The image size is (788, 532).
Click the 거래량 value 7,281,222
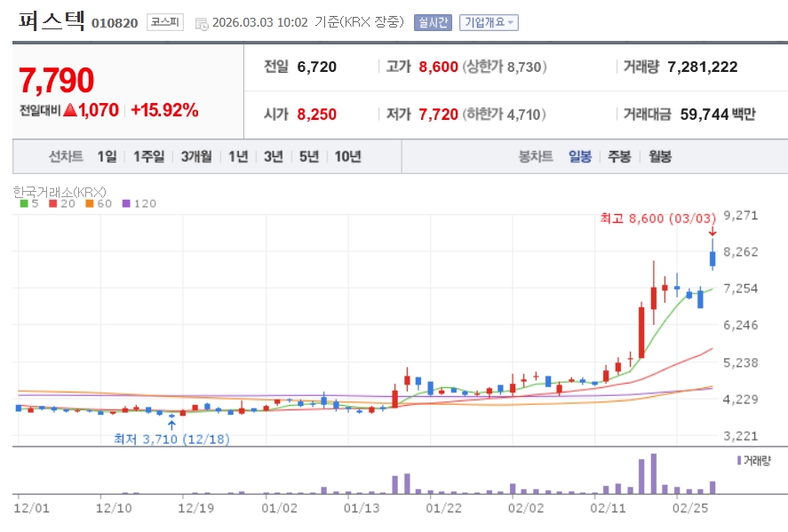click(703, 67)
